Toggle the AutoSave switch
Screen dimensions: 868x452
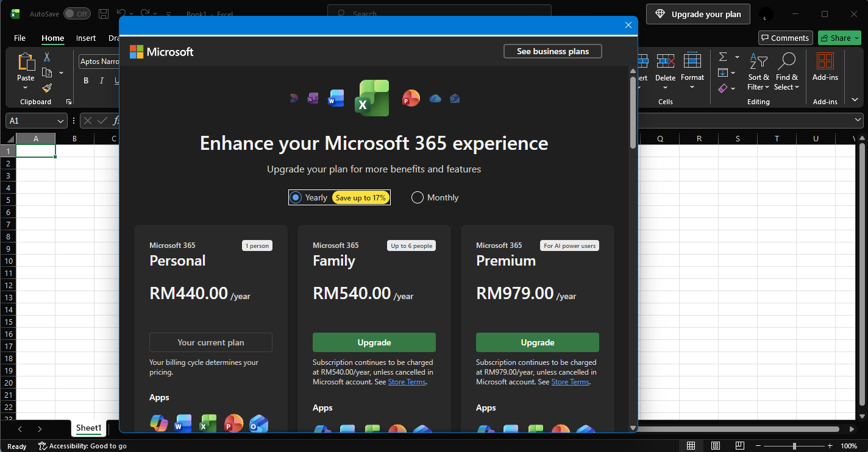[x=77, y=13]
